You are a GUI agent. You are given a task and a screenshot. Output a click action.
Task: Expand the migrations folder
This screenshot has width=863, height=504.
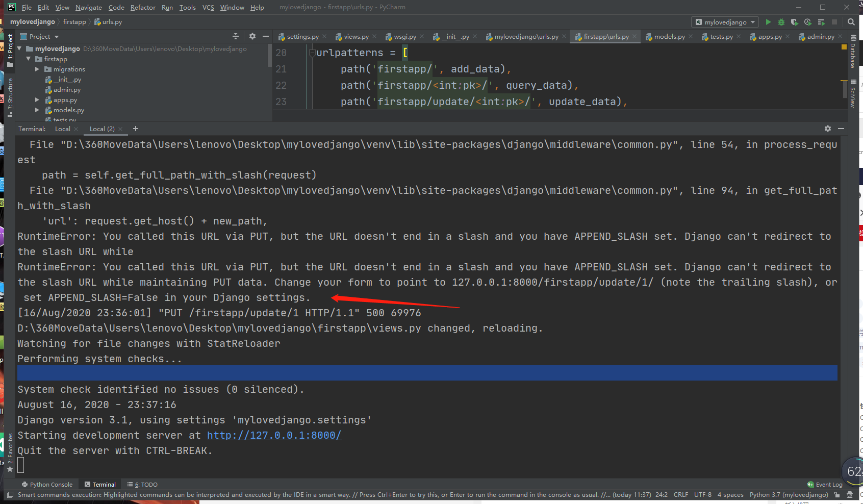click(x=36, y=69)
